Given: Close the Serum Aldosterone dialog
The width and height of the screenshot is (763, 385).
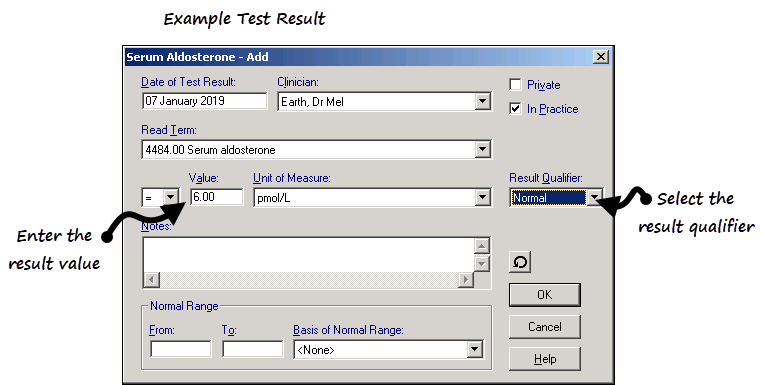Looking at the screenshot, I should click(600, 57).
